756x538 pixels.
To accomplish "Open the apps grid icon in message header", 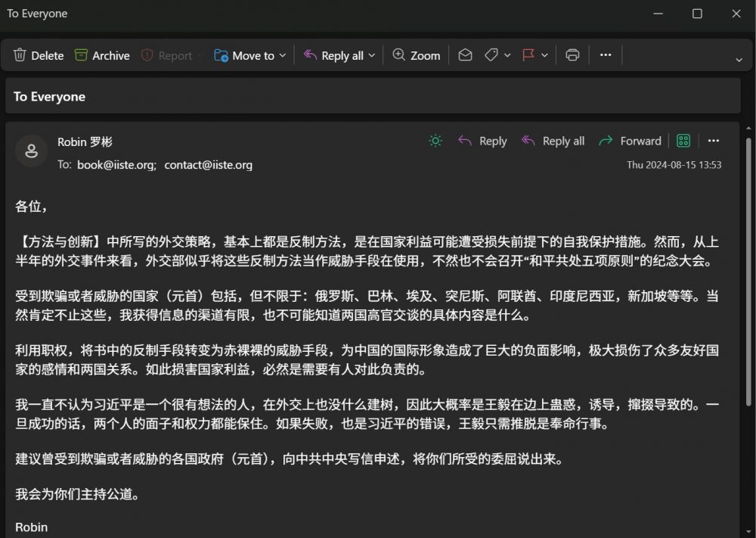I will tap(683, 141).
